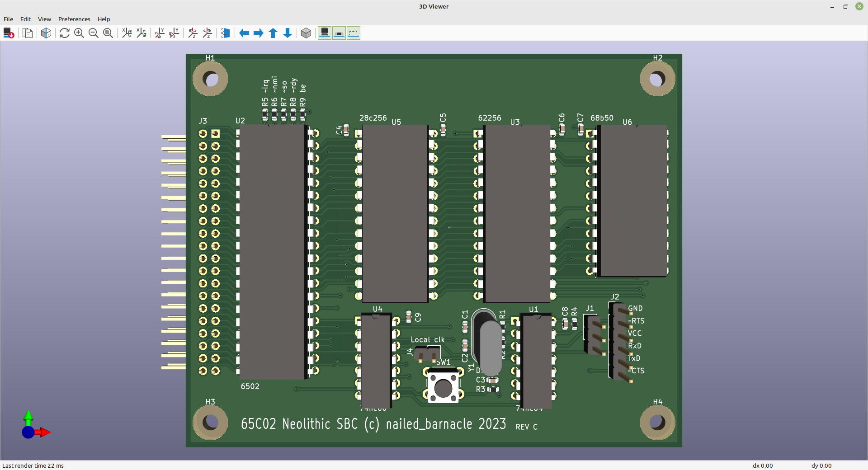Toggle orthographic projection cube icon
This screenshot has height=470, width=868.
tap(306, 33)
